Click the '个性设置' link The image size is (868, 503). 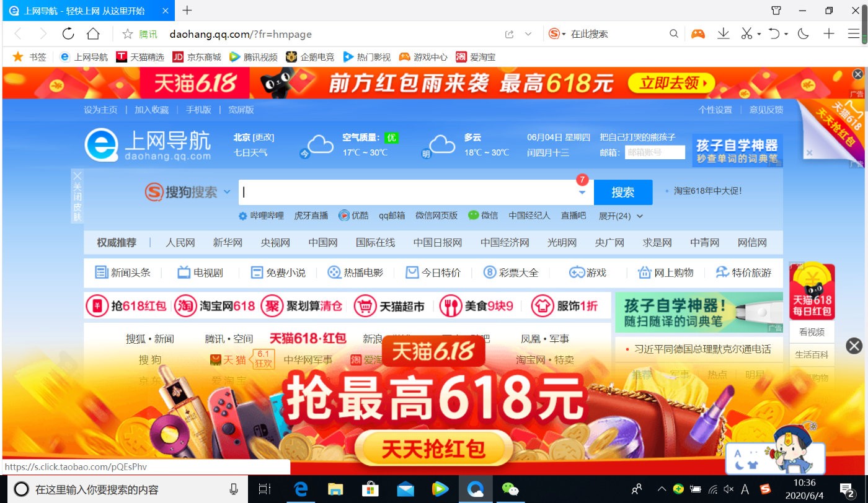pos(715,110)
